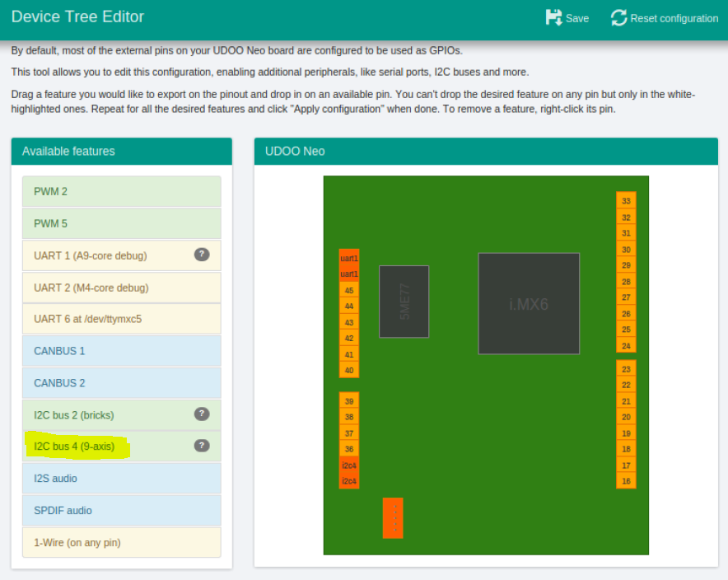Click pin 26 on the board
The height and width of the screenshot is (580, 728).
click(x=627, y=313)
